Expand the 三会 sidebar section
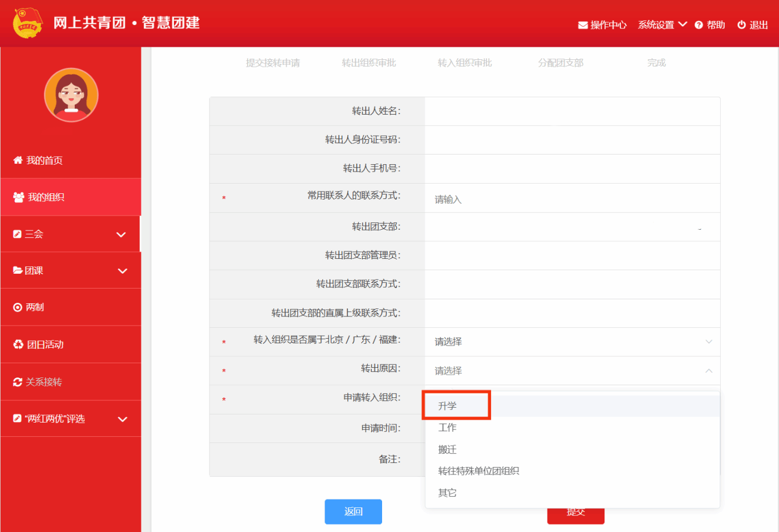Screen dimensions: 779x532 (121, 234)
